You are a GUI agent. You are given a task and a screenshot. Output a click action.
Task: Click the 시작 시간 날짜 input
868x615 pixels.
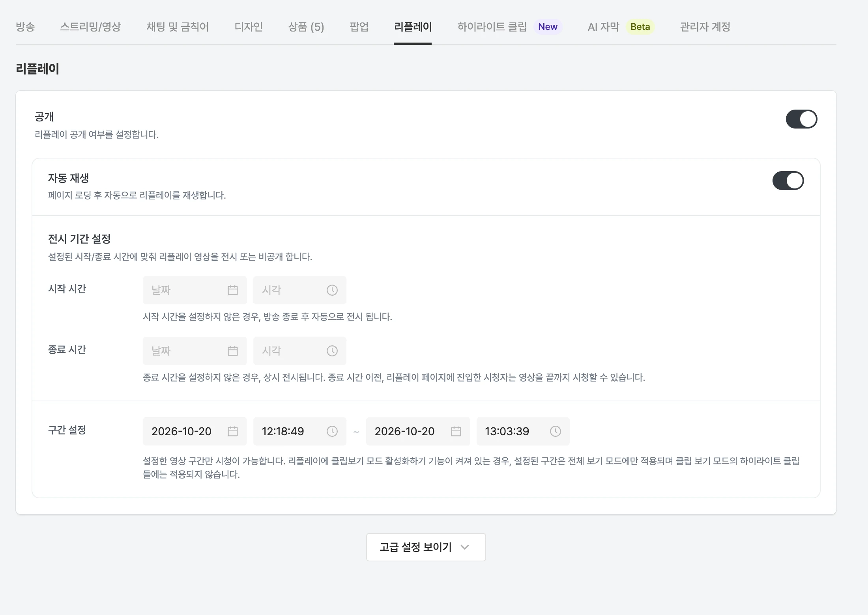[195, 290]
